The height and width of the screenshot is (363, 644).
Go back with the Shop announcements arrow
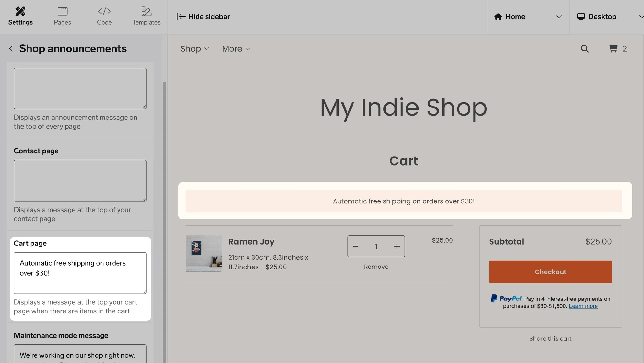tap(11, 49)
